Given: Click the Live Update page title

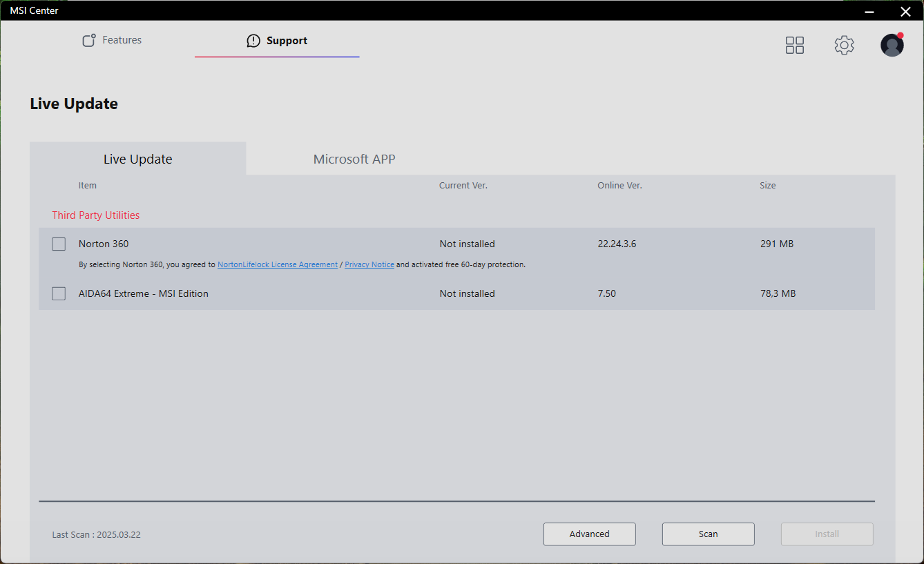Looking at the screenshot, I should (74, 104).
